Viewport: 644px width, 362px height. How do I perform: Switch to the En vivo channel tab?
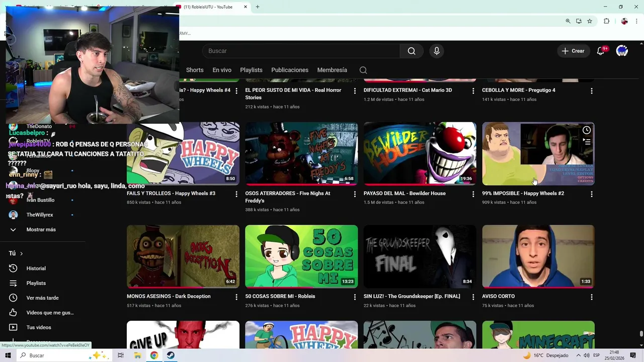[x=222, y=70]
